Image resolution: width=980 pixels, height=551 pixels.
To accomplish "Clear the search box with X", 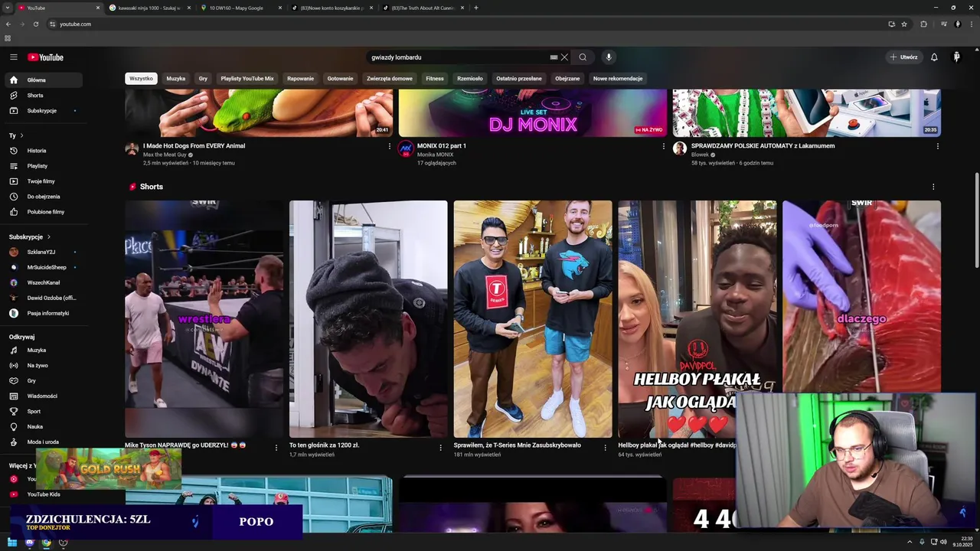I will [x=564, y=57].
